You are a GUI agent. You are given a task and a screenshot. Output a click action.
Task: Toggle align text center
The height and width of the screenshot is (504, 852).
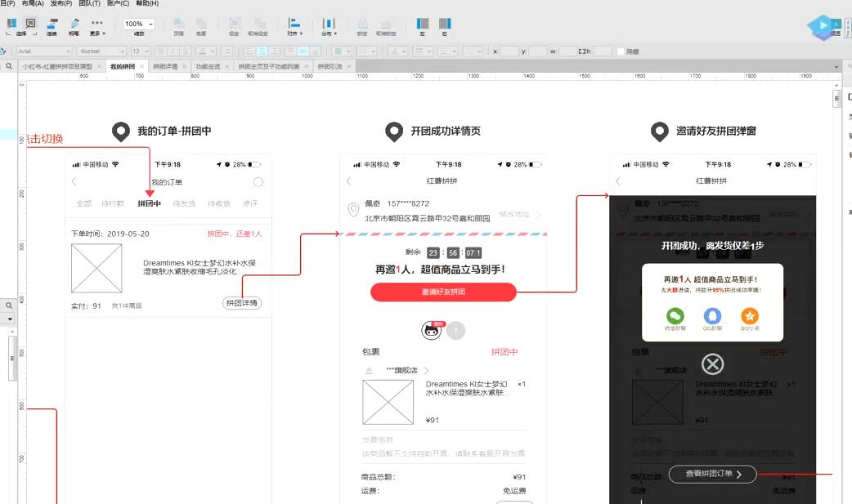[x=262, y=51]
